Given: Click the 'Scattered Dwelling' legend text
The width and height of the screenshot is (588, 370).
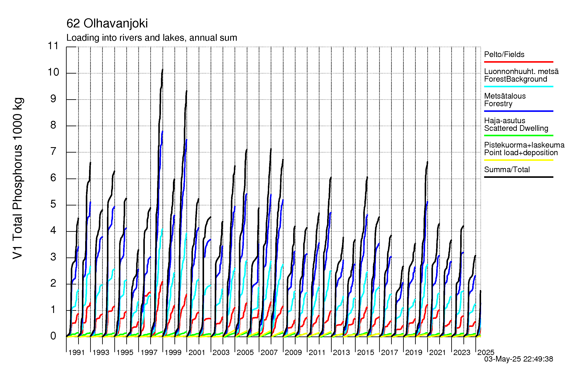Looking at the screenshot, I should [516, 128].
